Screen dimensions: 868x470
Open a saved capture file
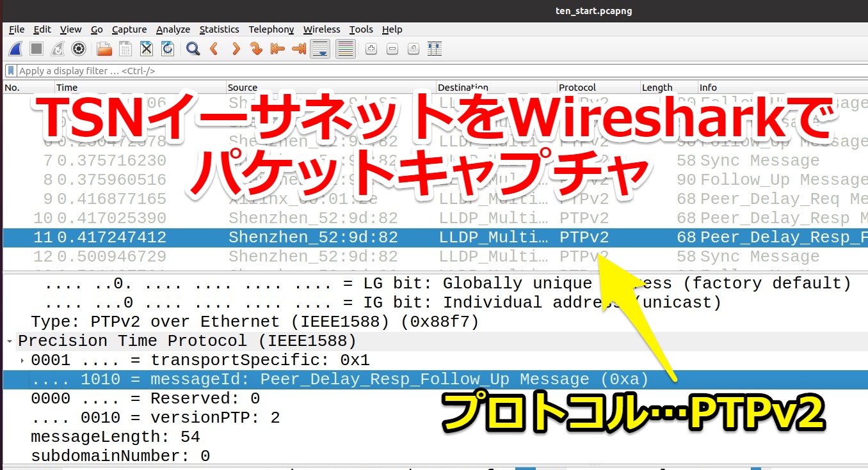click(104, 49)
